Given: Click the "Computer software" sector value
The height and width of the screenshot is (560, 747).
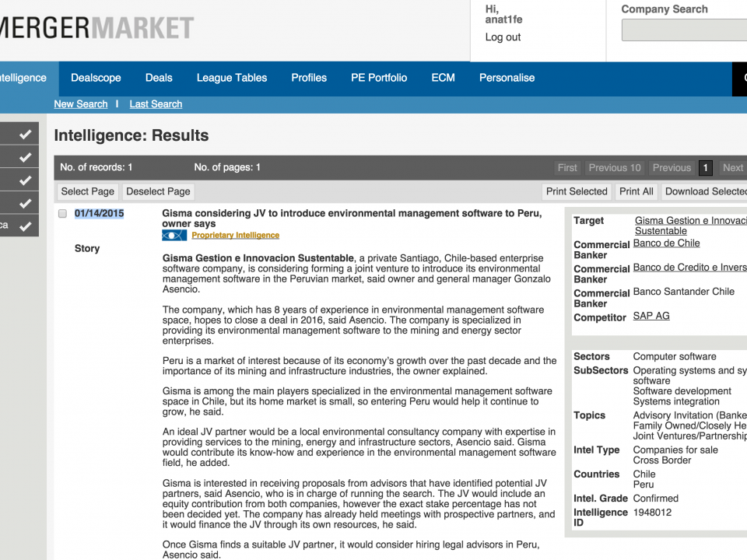Looking at the screenshot, I should [675, 357].
